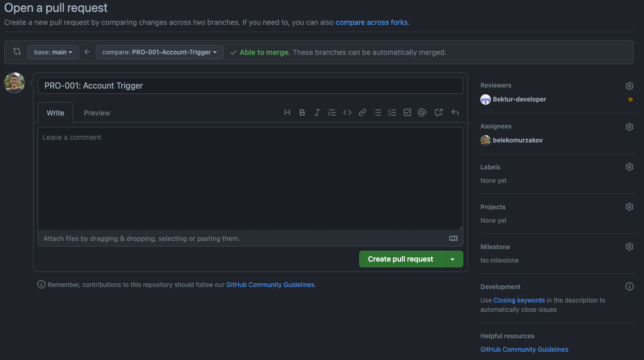Mention a user with @ icon

point(422,112)
